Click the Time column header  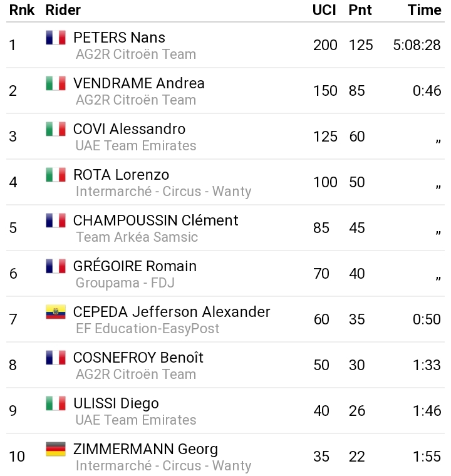(424, 10)
